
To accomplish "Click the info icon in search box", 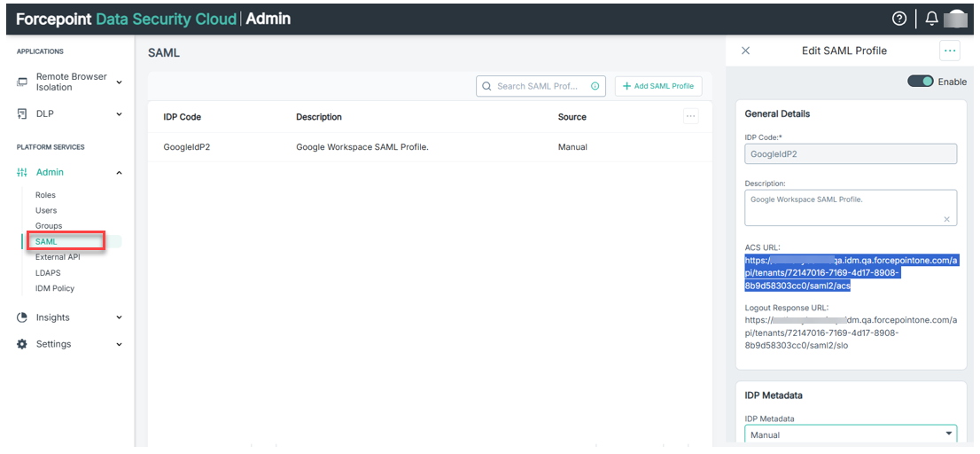I will (595, 86).
